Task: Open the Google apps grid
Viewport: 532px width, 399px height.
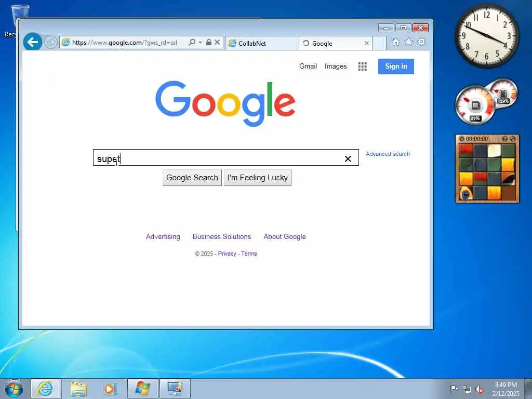Action: click(362, 66)
